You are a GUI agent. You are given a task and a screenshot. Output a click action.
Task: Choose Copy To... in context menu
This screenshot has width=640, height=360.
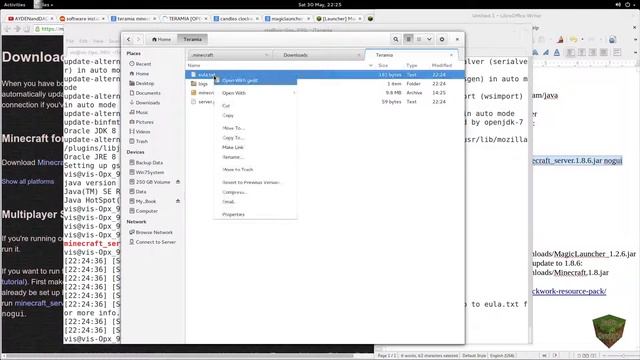click(x=256, y=138)
